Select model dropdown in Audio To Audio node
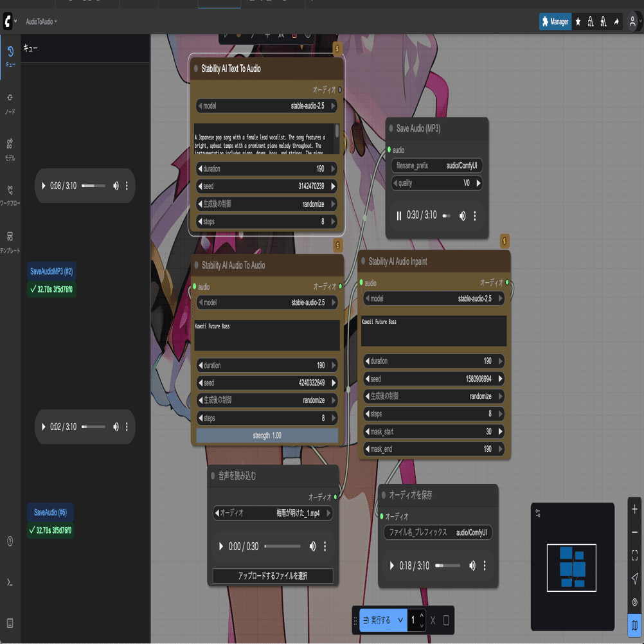Screen dimensions: 644x644 pyautogui.click(x=267, y=302)
